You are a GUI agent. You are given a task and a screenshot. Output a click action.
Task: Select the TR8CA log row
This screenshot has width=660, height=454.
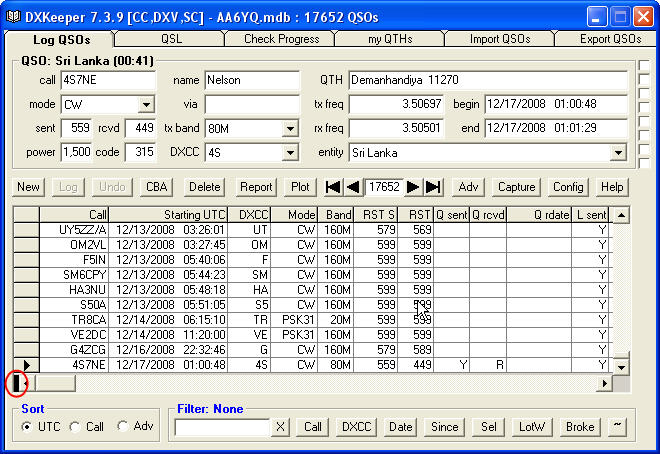click(x=311, y=320)
